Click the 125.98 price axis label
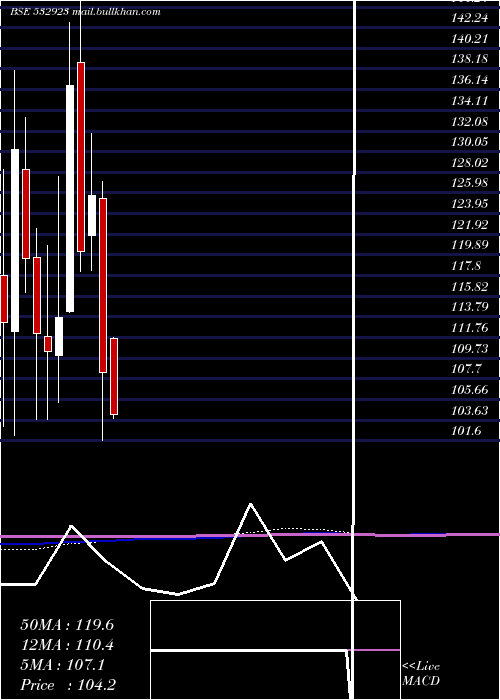Screen dimensions: 500x700 (x=469, y=183)
